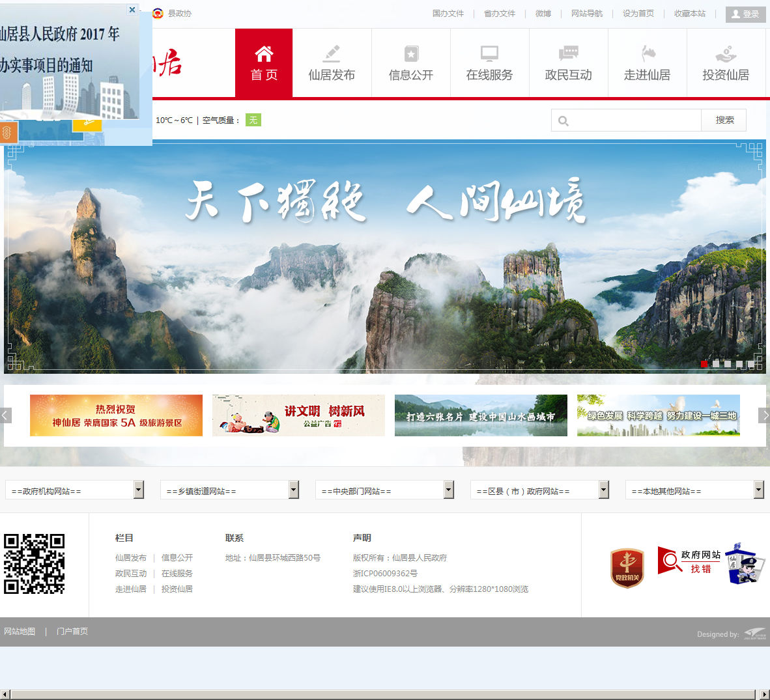Click the green air quality 无 badge
The height and width of the screenshot is (700, 770).
coord(253,120)
